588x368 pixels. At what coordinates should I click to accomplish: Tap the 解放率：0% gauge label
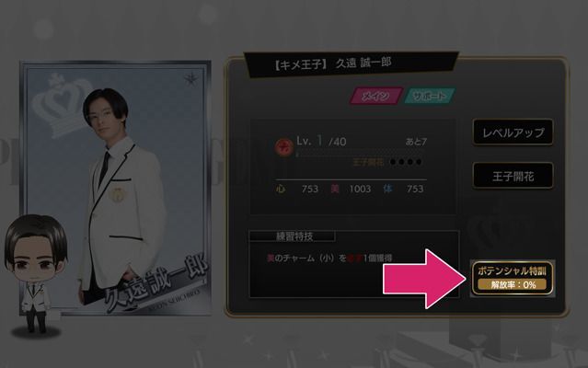tap(513, 285)
